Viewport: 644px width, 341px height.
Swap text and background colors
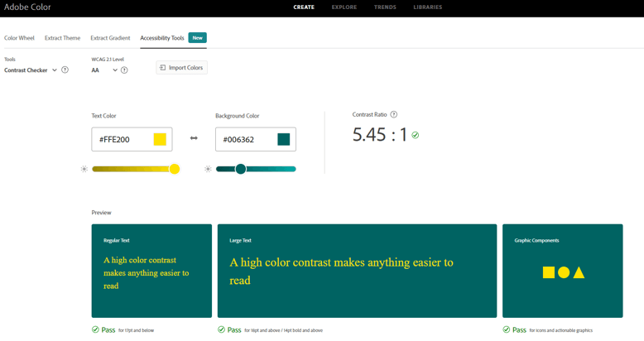tap(194, 138)
